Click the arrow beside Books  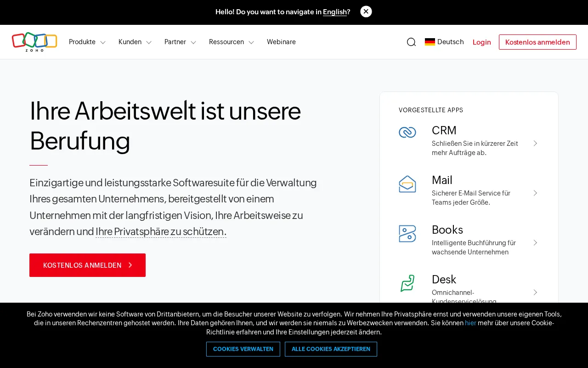coord(535,243)
